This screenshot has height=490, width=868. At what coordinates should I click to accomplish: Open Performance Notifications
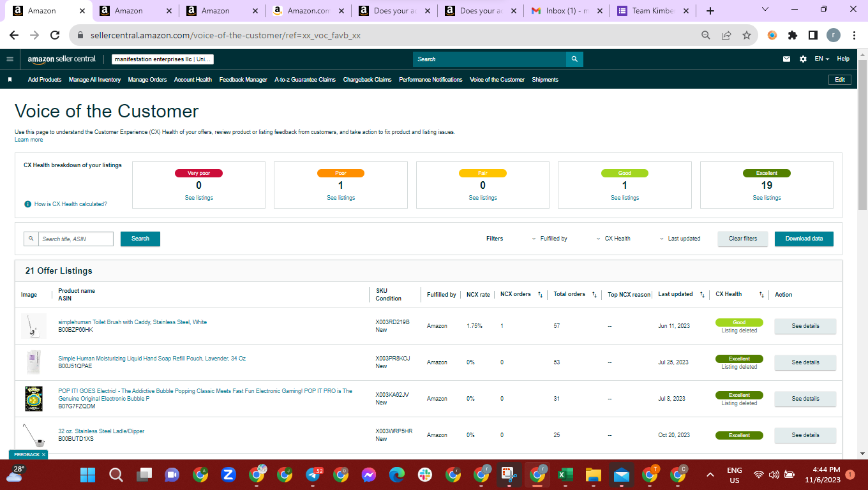click(431, 80)
